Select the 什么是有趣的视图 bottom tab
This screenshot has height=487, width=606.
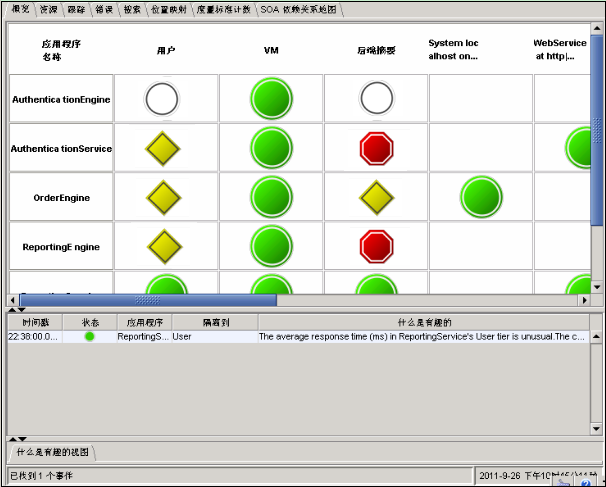coord(53,452)
